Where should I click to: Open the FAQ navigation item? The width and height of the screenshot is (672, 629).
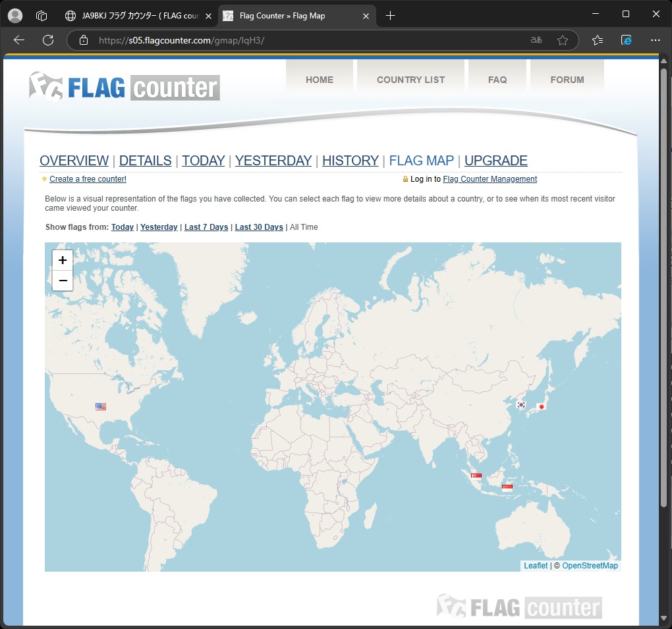click(497, 80)
